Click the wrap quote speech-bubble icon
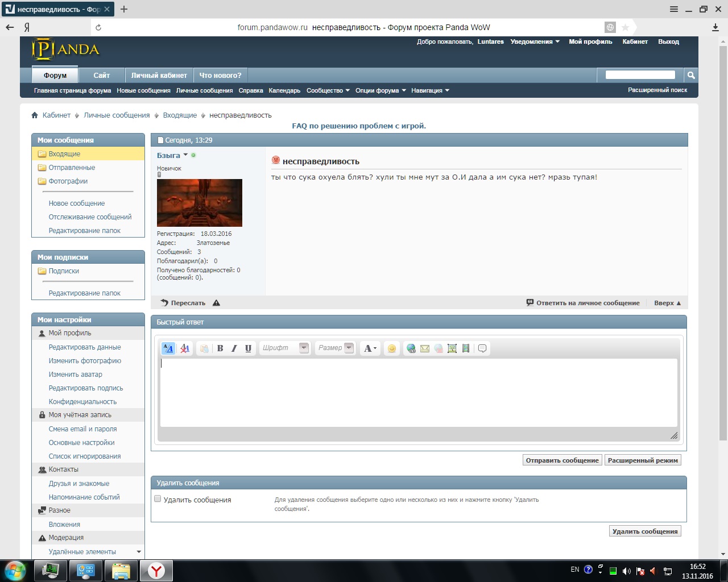 482,348
